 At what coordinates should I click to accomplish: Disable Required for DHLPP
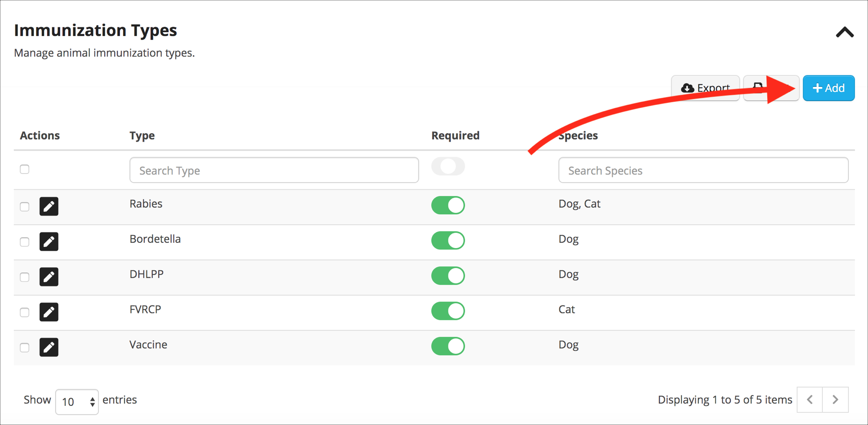(x=448, y=276)
